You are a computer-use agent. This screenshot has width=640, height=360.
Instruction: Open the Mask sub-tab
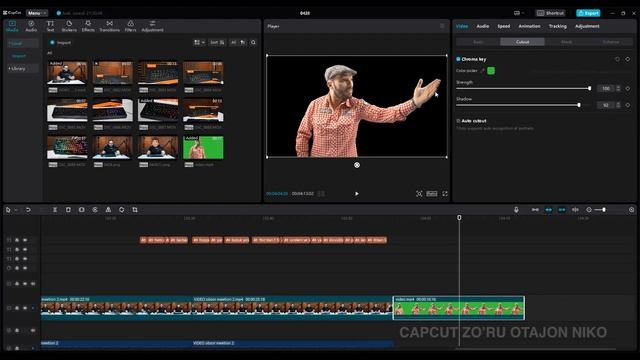567,42
